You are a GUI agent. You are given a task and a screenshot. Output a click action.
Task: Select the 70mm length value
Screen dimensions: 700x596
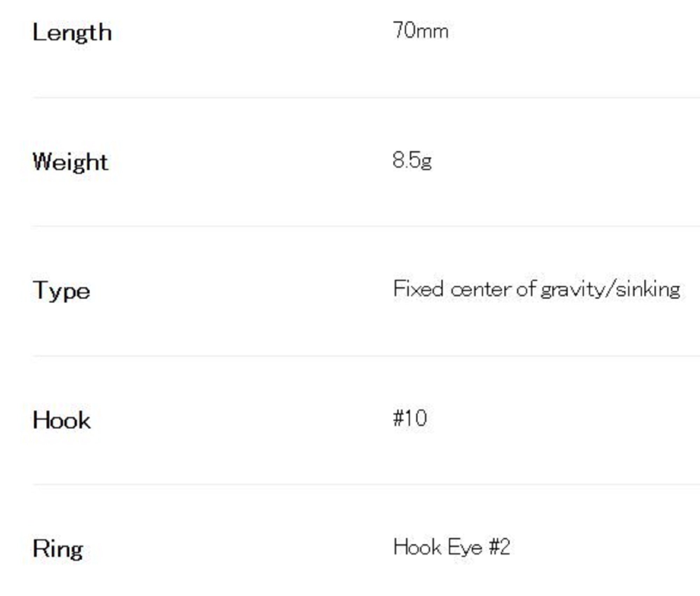coord(420,31)
